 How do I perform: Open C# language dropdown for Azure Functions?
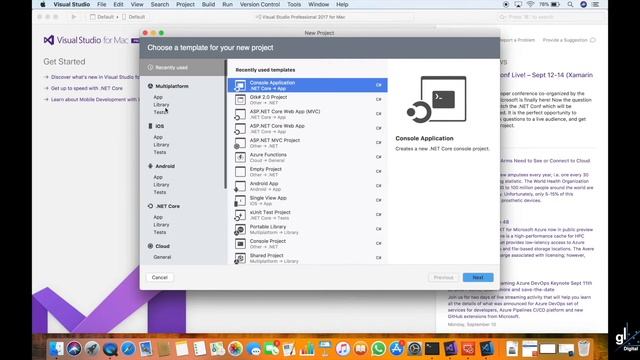click(x=379, y=157)
